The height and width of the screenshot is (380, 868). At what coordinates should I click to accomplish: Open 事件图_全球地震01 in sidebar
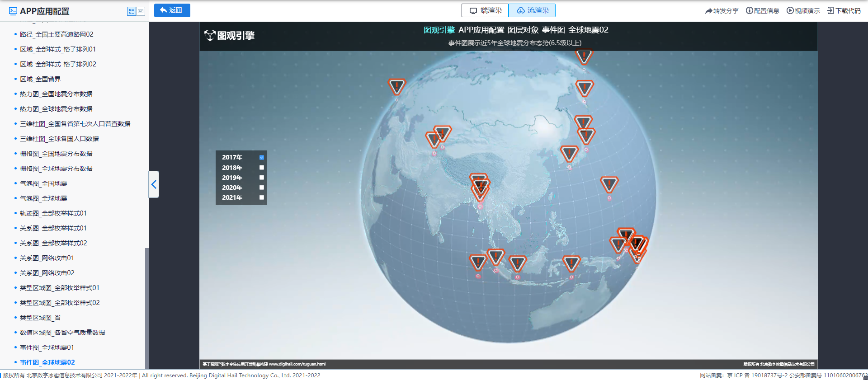click(x=47, y=347)
